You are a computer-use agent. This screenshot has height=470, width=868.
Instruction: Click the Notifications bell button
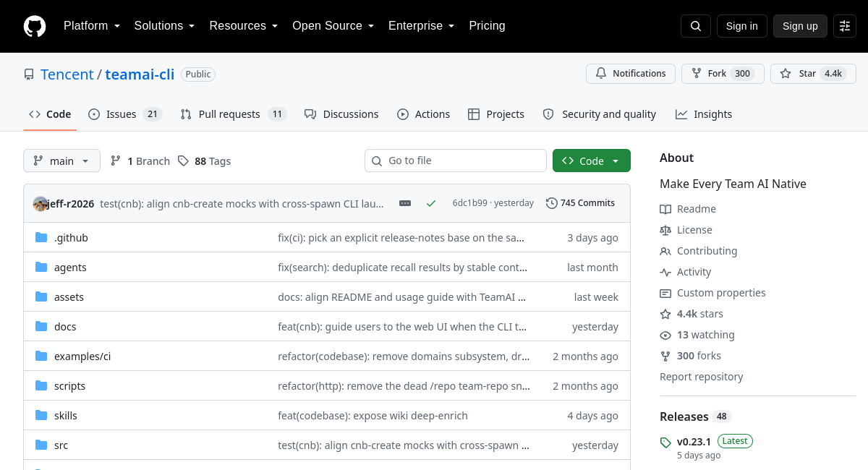(631, 74)
